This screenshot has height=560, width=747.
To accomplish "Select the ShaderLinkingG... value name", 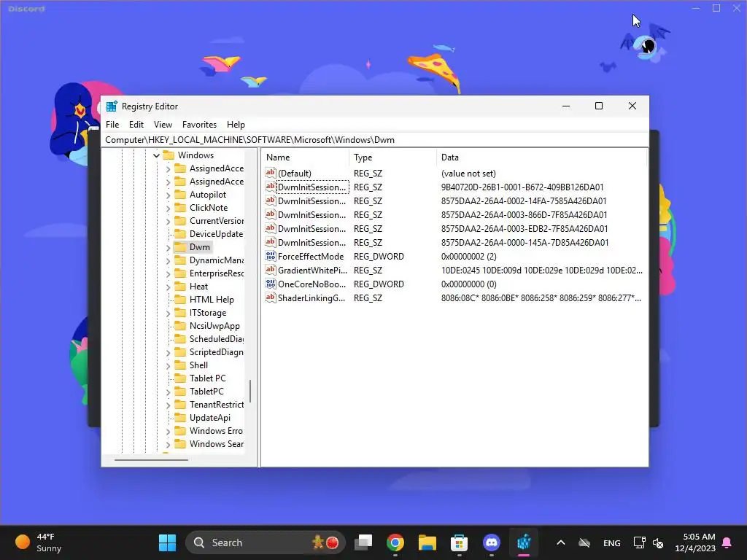I will (311, 298).
